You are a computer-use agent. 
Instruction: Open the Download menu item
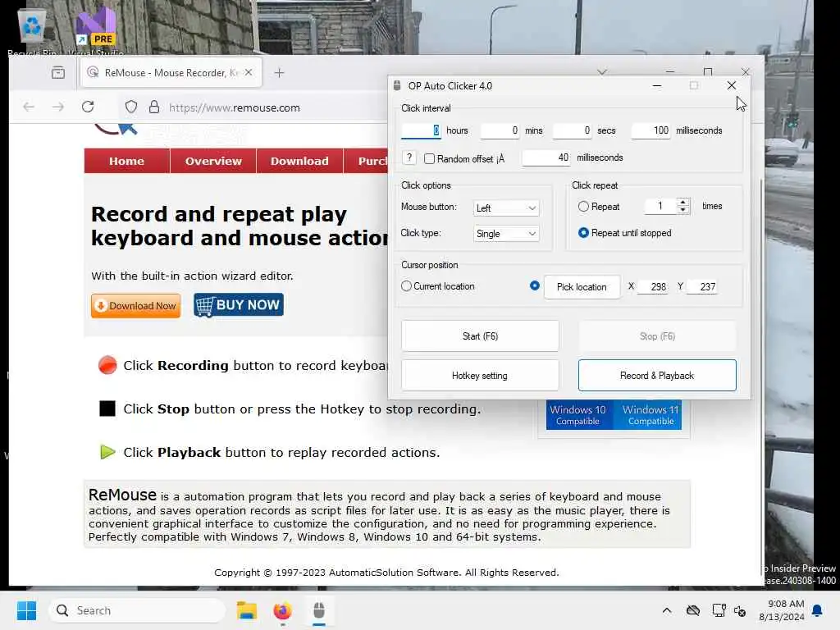coord(299,161)
